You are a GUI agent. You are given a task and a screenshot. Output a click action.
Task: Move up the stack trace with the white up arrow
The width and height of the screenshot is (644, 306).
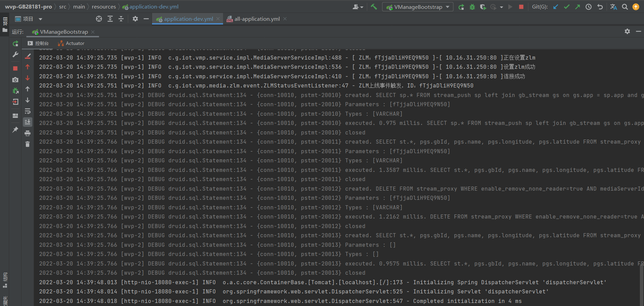point(28,89)
